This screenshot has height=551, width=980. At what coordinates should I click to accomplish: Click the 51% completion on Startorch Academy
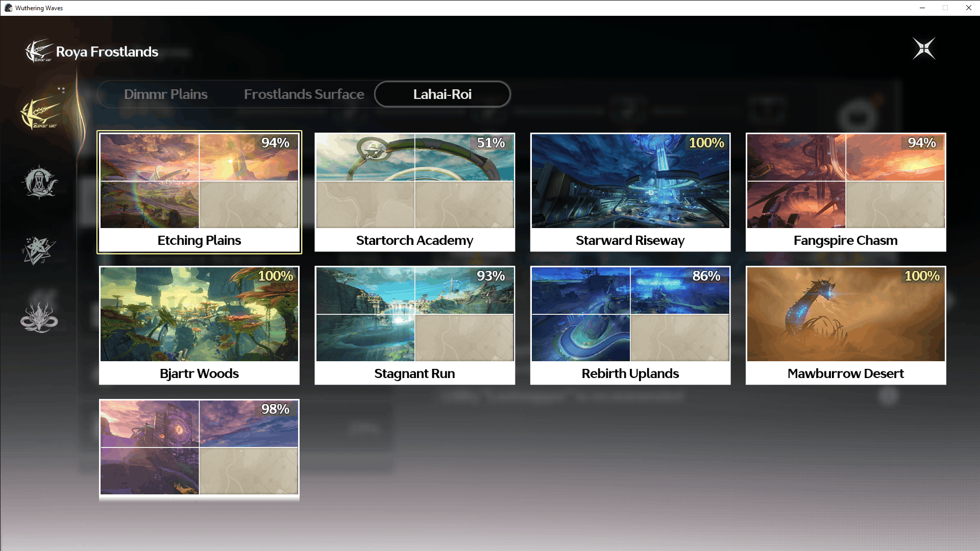(491, 143)
